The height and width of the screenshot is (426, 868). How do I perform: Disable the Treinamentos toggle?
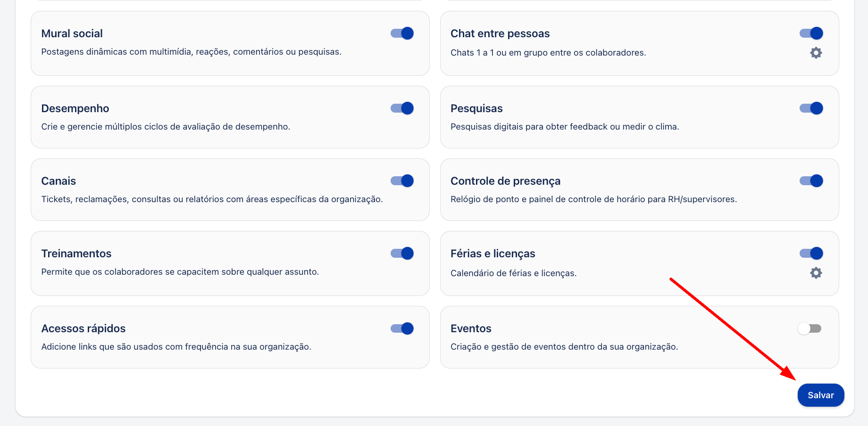tap(402, 254)
